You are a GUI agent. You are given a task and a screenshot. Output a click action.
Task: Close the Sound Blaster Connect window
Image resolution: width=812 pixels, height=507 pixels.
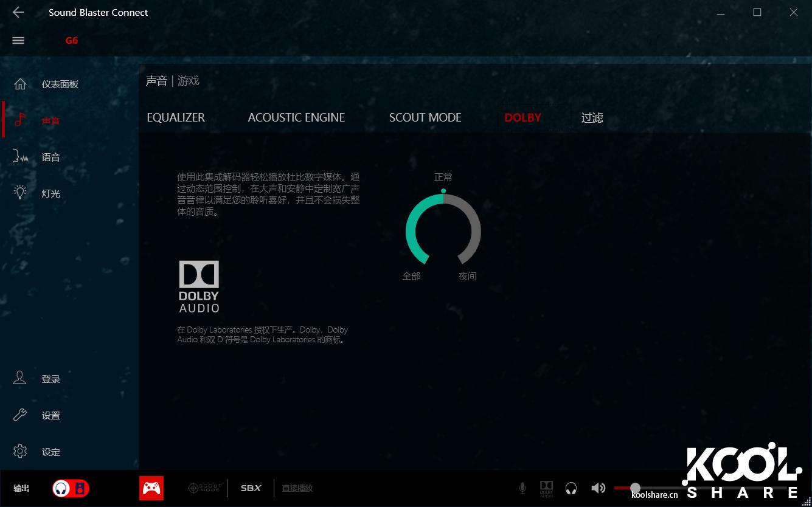click(794, 12)
